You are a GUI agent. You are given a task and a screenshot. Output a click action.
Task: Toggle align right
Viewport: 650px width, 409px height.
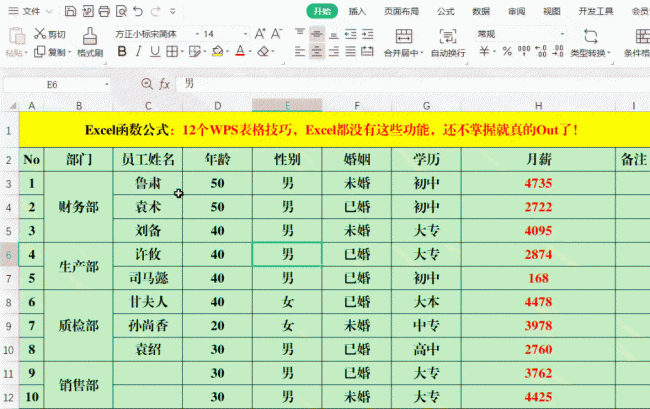click(x=334, y=51)
